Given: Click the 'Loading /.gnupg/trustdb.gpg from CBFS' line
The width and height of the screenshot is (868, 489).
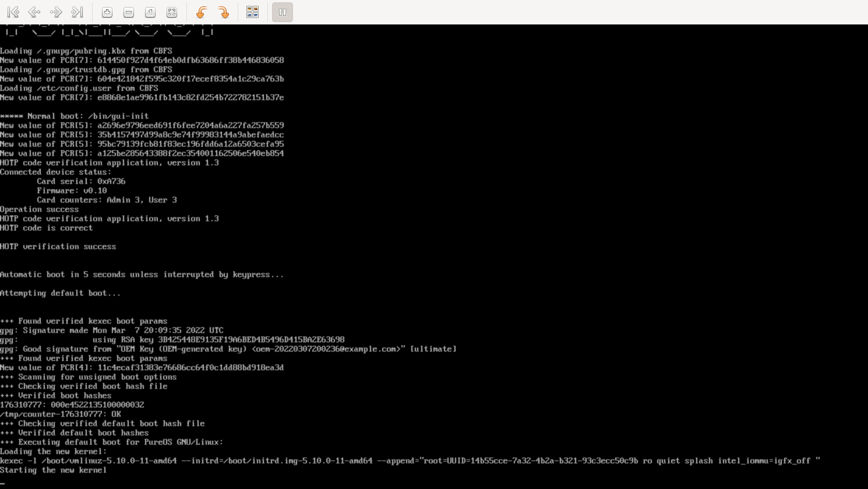Looking at the screenshot, I should pyautogui.click(x=86, y=70).
